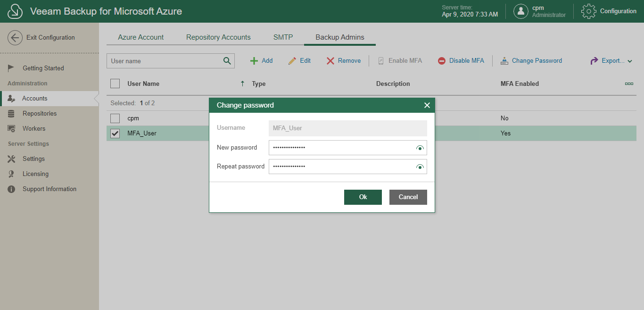Click the search magnifier icon
Viewport: 644px width, 310px height.
227,60
